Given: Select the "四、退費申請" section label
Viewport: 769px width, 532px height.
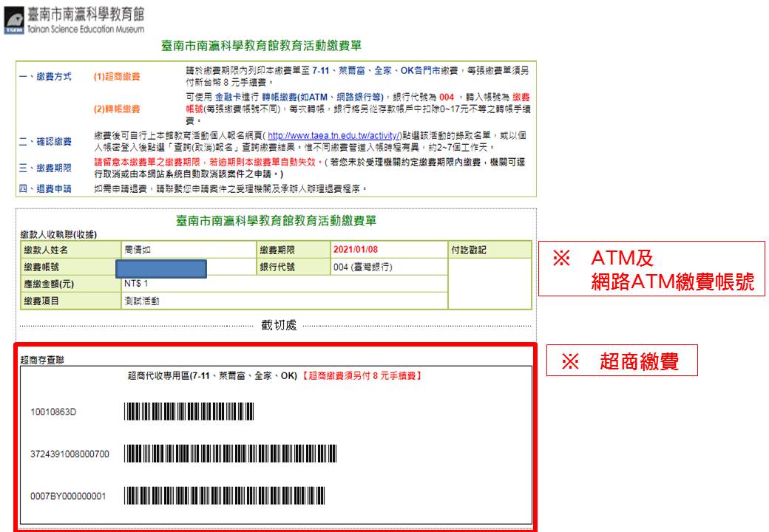Looking at the screenshot, I should pyautogui.click(x=45, y=188).
